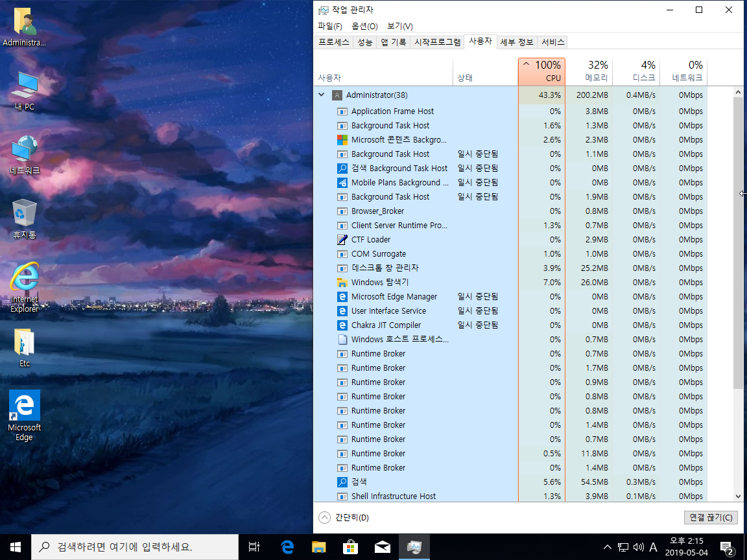The image size is (747, 560).
Task: Click the Microsoft Edge Manager icon
Action: pyautogui.click(x=342, y=297)
